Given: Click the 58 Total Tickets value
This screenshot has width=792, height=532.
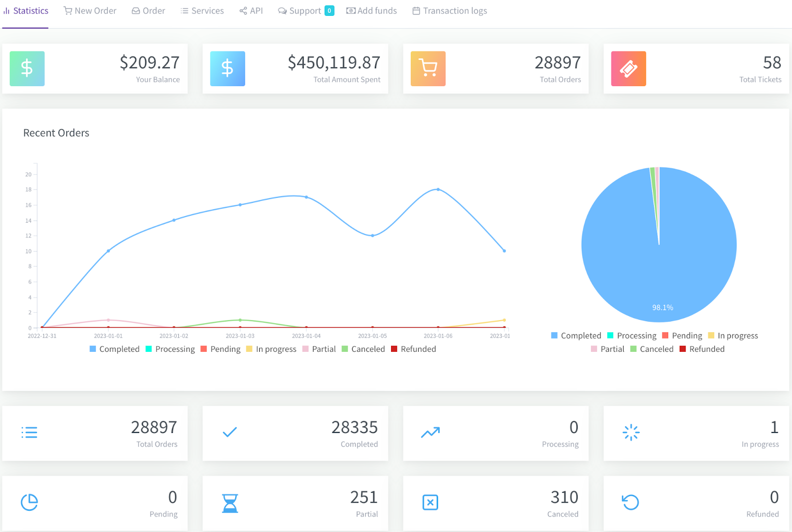Looking at the screenshot, I should tap(772, 63).
